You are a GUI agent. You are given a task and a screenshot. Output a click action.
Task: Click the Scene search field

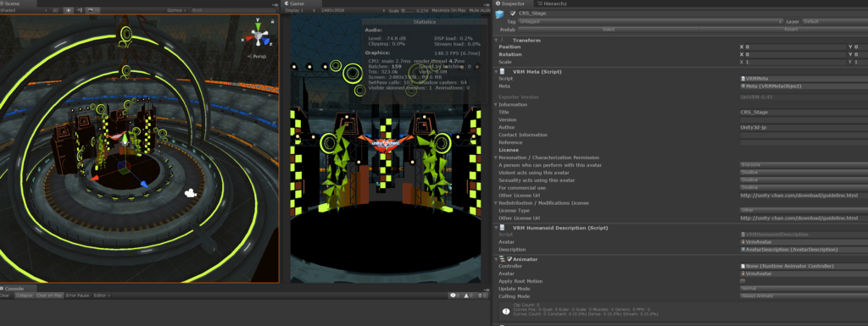point(234,10)
